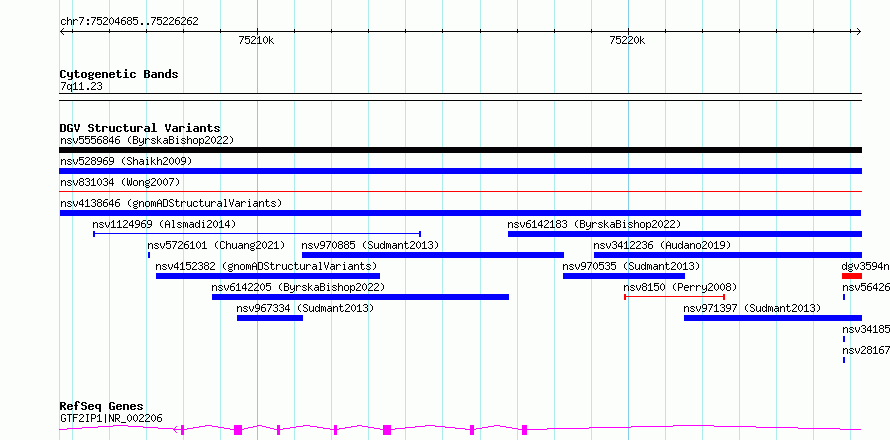Viewport: 890px width, 440px height.
Task: Click the blue bar under nsv528969 (Shaikh2009)
Action: [460, 171]
